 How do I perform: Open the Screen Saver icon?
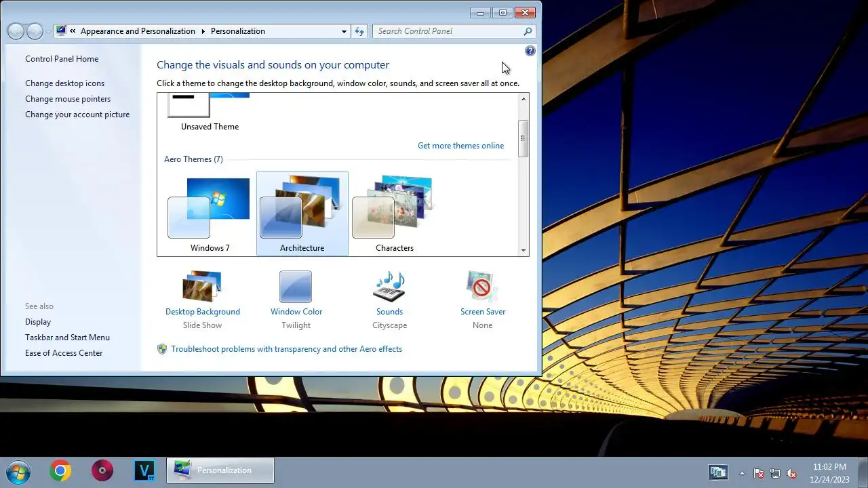point(482,286)
